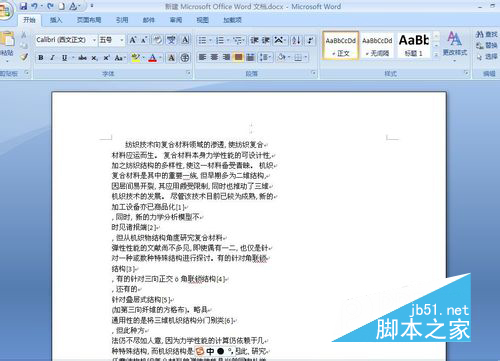Open the Change Case Aa dropdown
Screen dimensions: 500x361
tap(120, 58)
